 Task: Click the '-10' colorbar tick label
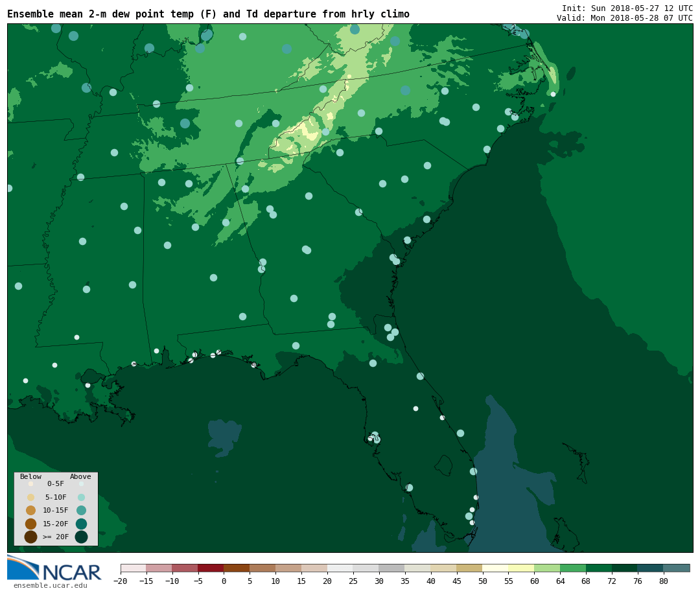(x=172, y=581)
